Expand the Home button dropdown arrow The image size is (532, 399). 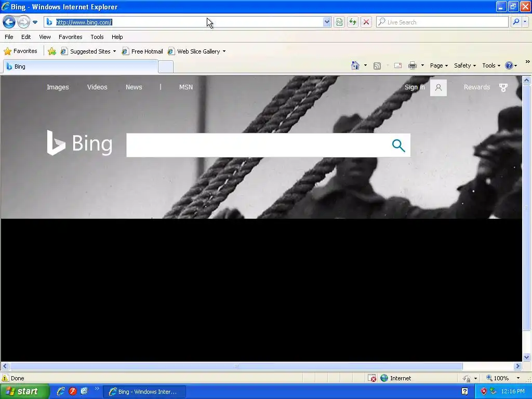click(365, 65)
